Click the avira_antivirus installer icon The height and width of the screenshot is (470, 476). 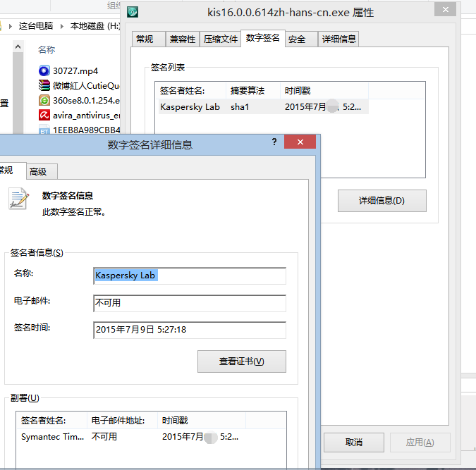[44, 115]
